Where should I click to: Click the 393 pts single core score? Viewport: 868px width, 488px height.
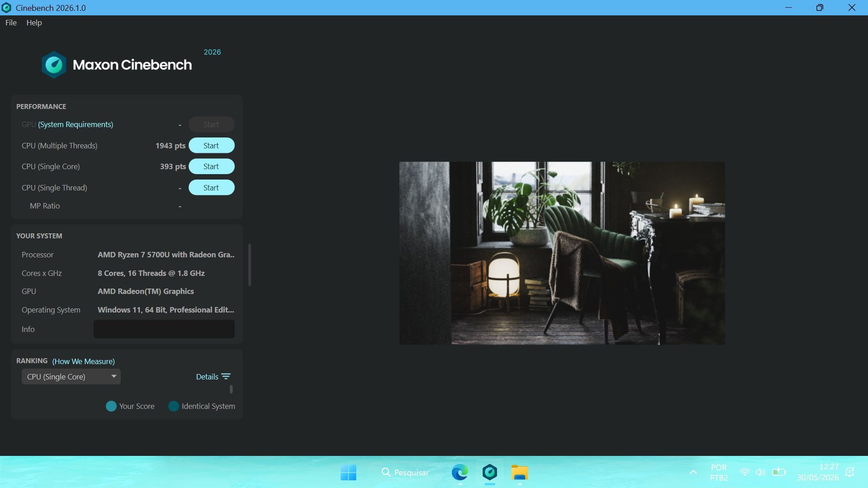pyautogui.click(x=173, y=166)
